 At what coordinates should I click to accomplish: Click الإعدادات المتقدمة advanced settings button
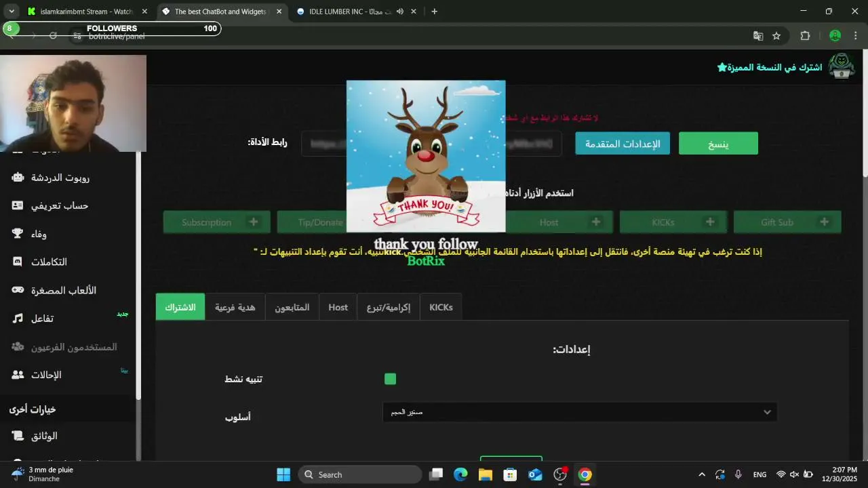point(623,143)
